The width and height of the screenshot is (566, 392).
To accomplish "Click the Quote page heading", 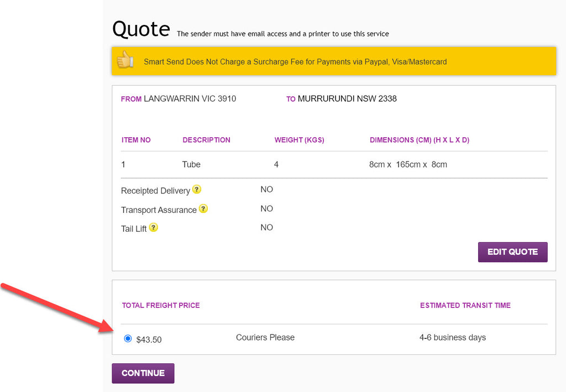I will point(141,29).
